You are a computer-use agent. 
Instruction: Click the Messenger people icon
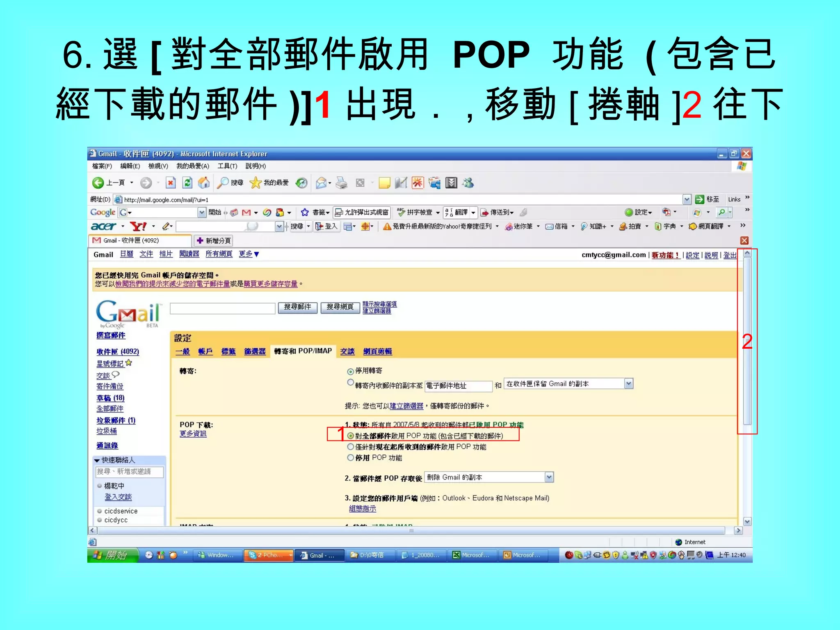pos(468,183)
